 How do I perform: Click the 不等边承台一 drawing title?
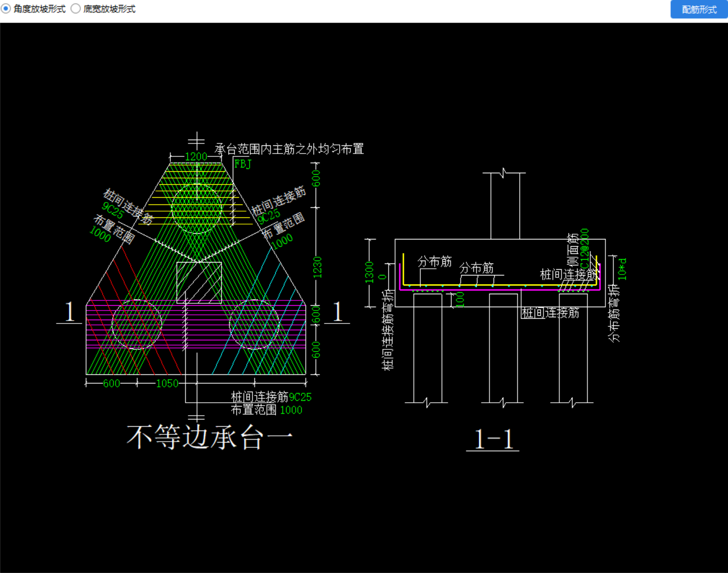[209, 437]
